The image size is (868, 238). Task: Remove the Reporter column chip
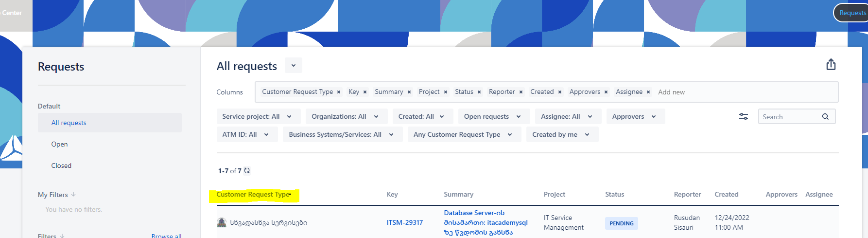pyautogui.click(x=521, y=92)
